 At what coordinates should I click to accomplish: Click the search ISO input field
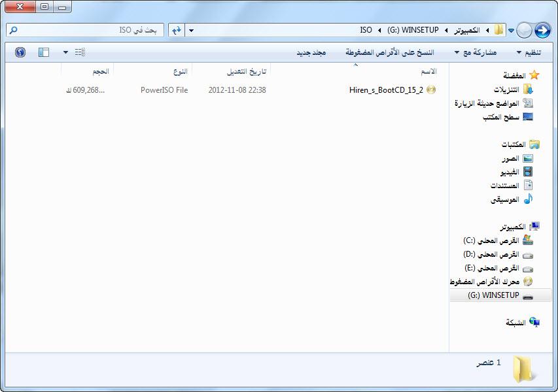click(85, 30)
